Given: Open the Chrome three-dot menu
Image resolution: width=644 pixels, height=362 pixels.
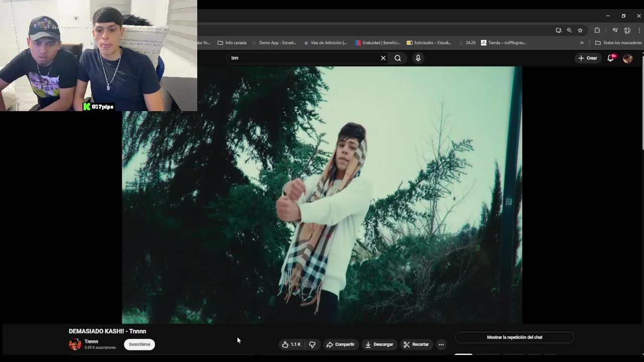Looking at the screenshot, I should (x=639, y=30).
